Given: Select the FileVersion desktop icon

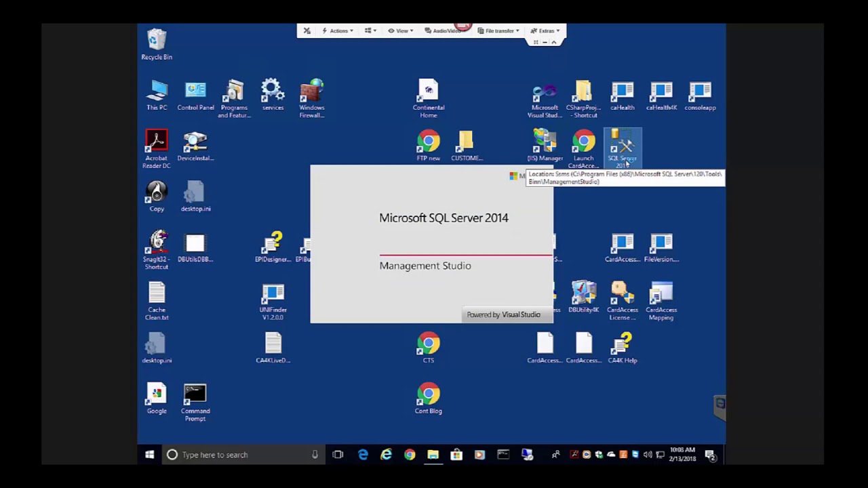Looking at the screenshot, I should 661,247.
